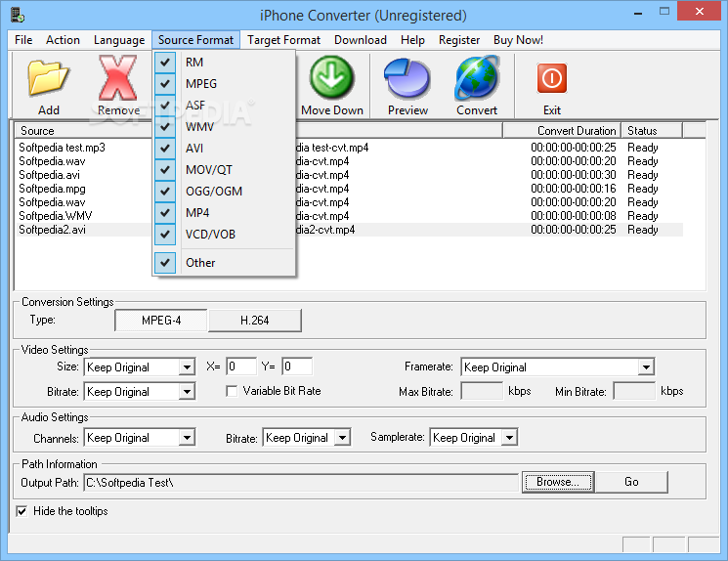Open the audio Bitrate dropdown
Screen dimensions: 728x561
click(342, 438)
